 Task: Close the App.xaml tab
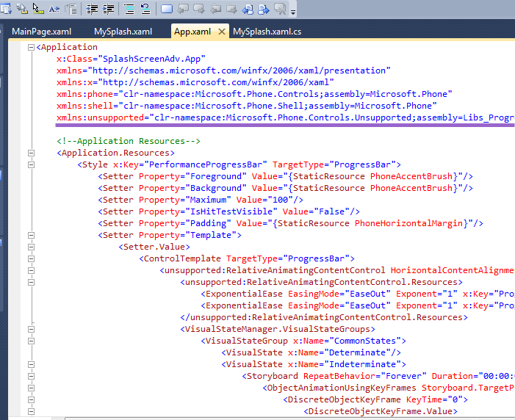222,32
